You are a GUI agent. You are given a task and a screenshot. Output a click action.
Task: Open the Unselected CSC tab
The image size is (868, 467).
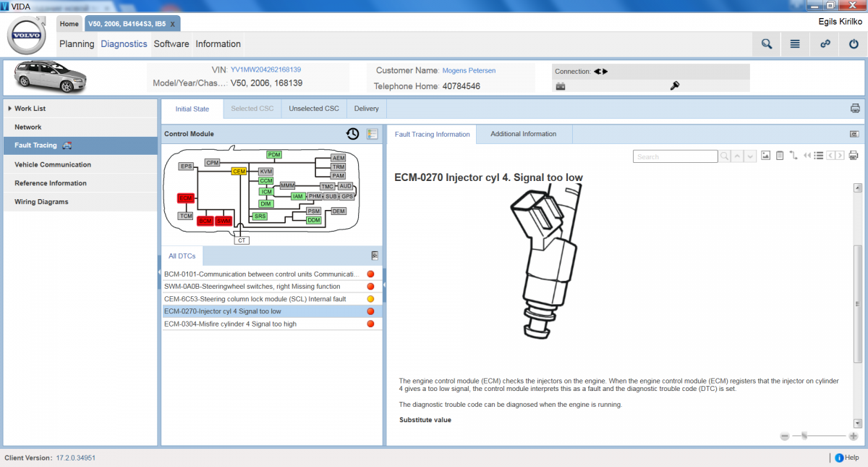(314, 109)
